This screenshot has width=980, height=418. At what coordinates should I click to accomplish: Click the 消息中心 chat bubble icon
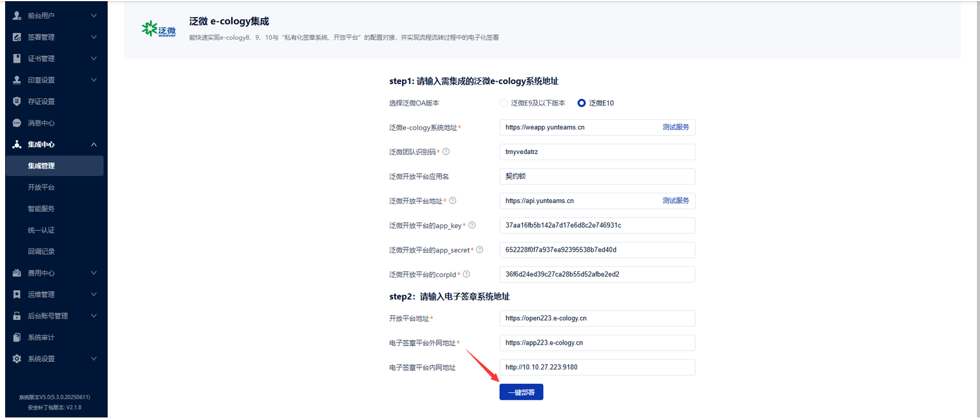point(17,123)
